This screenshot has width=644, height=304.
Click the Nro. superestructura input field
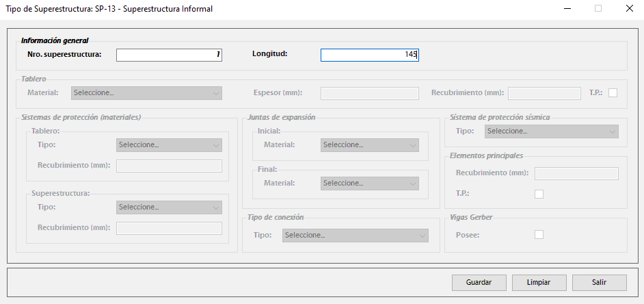(169, 55)
